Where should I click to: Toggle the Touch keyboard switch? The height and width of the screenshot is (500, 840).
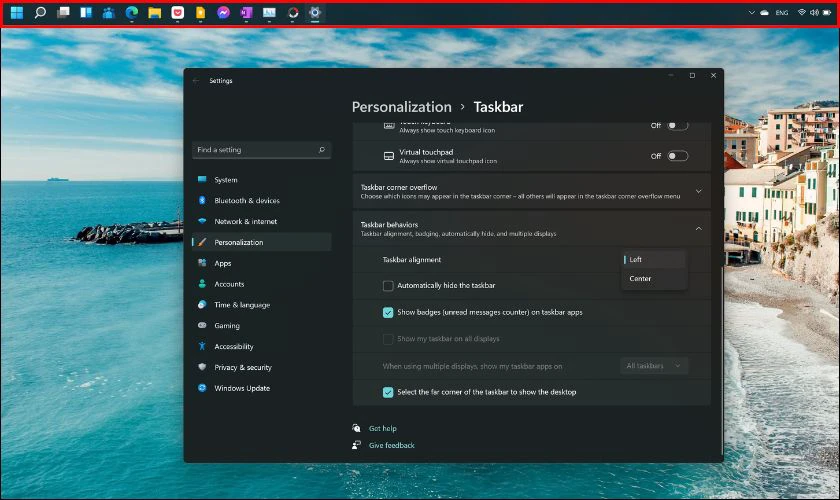677,125
